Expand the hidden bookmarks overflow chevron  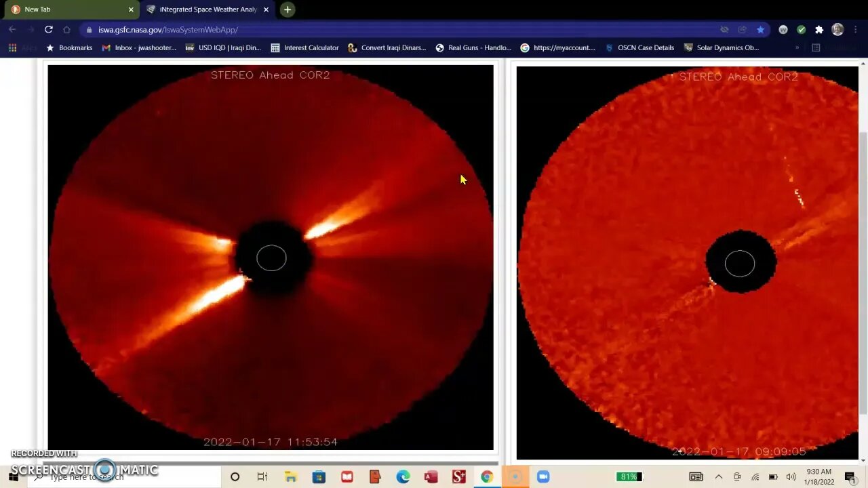pos(797,48)
